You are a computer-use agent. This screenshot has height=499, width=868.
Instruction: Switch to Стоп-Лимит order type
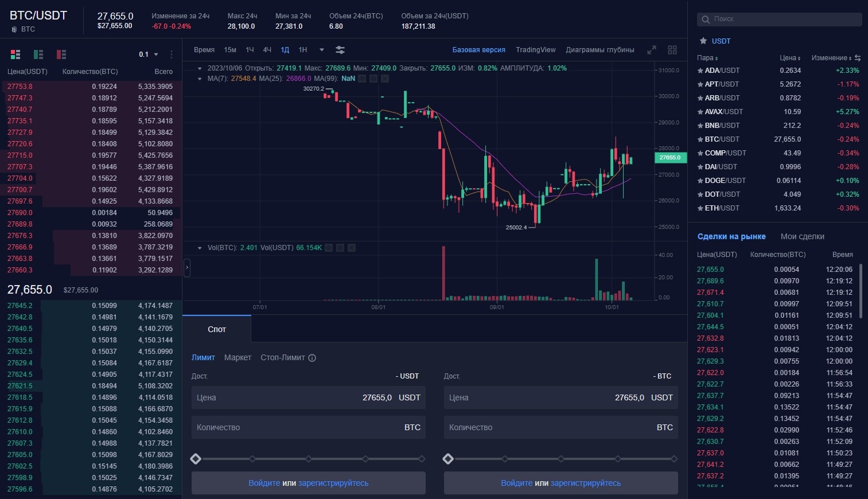[x=283, y=357]
